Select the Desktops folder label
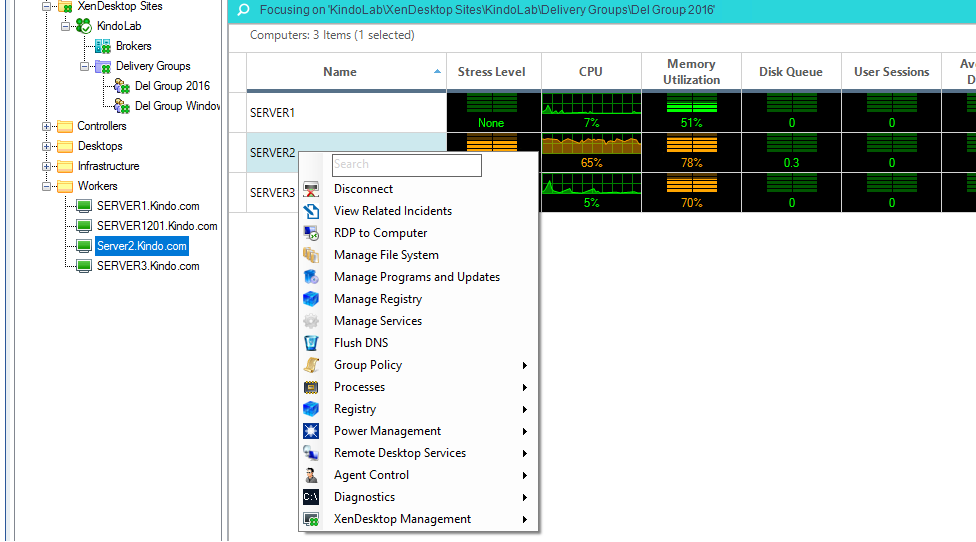976x542 pixels. (100, 146)
